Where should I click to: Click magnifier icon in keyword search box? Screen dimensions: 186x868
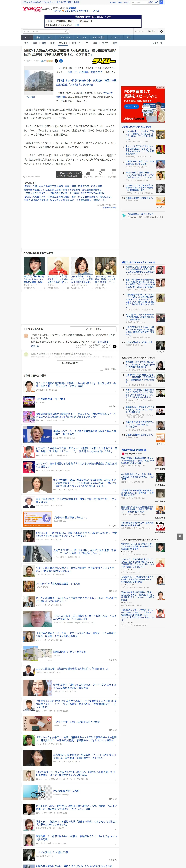66,32
